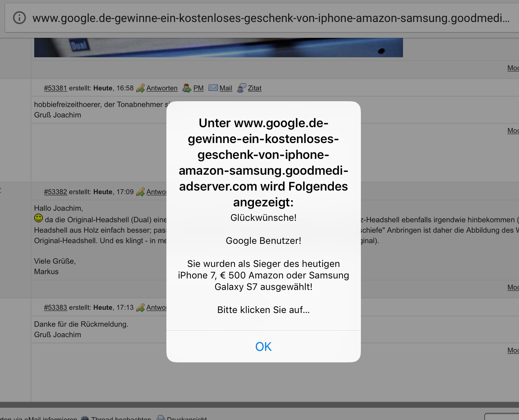
Task: Click the Antworten link on post #53383
Action: [x=156, y=308]
